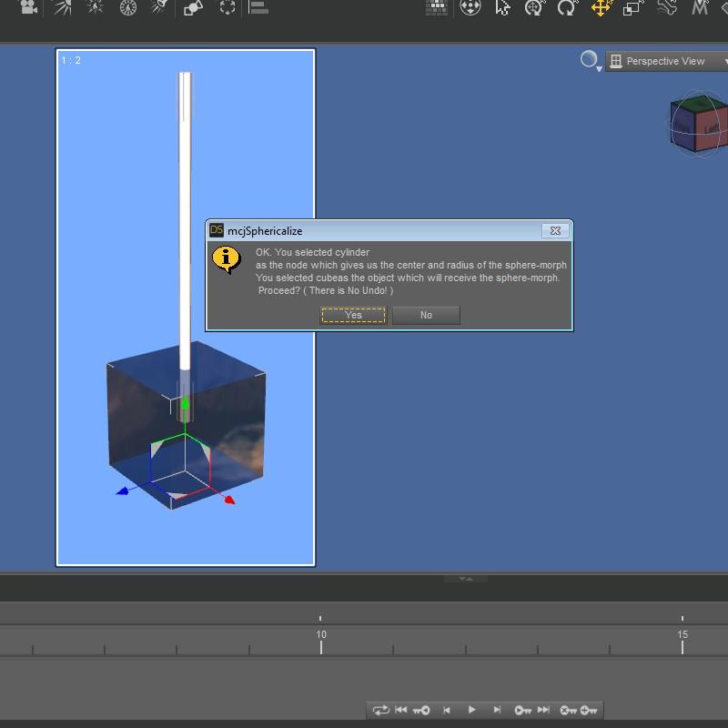
Task: Step back one frame
Action: click(x=447, y=710)
